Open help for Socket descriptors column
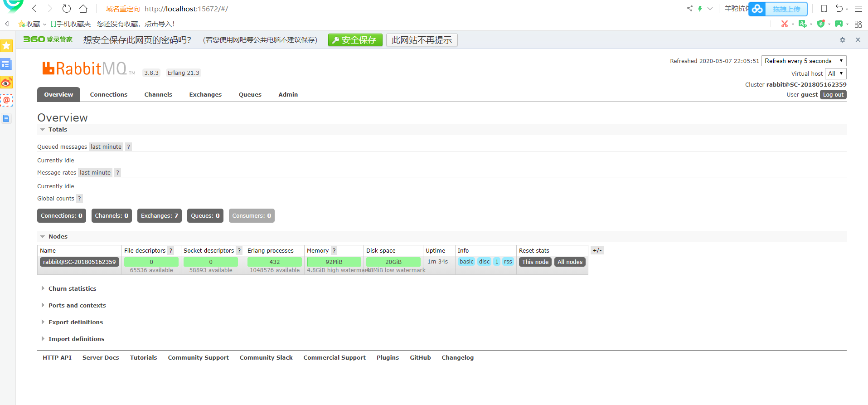This screenshot has height=405, width=868. 239,250
